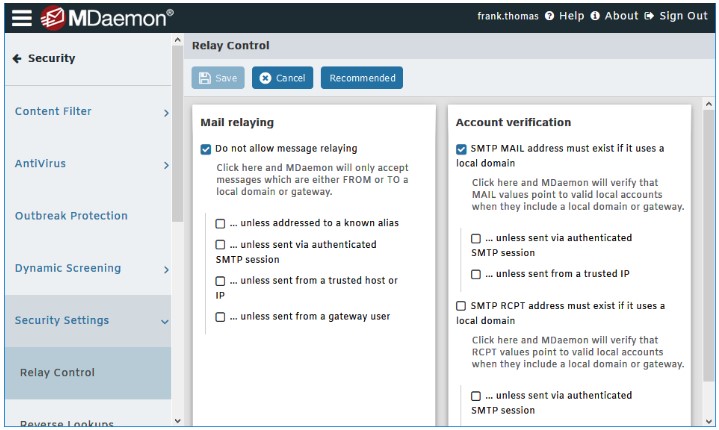The width and height of the screenshot is (719, 430).
Task: Click the frank.thomas username link
Action: pyautogui.click(x=508, y=16)
